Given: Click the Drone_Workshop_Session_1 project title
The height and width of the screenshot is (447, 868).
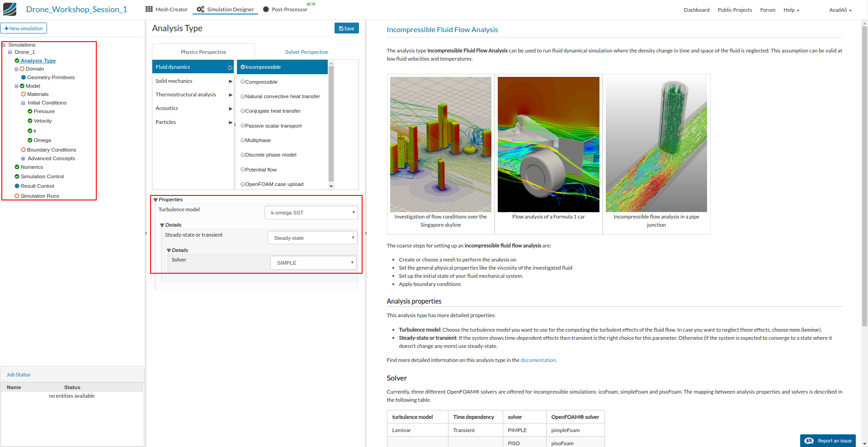Looking at the screenshot, I should [76, 10].
